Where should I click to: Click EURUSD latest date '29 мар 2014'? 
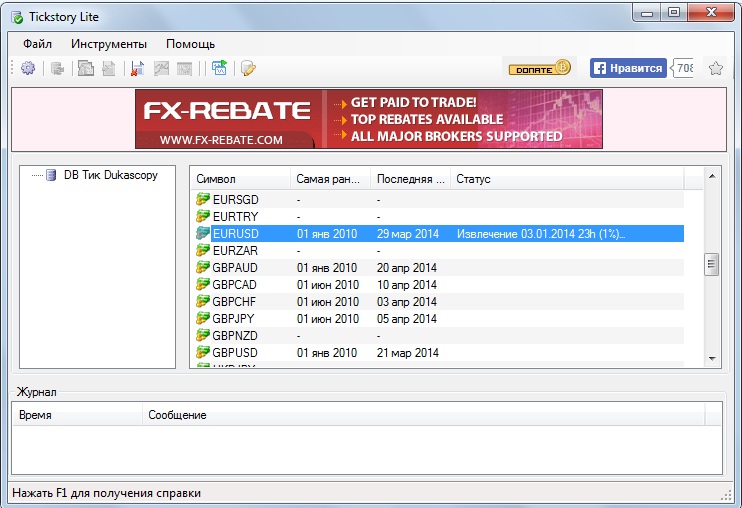(407, 234)
